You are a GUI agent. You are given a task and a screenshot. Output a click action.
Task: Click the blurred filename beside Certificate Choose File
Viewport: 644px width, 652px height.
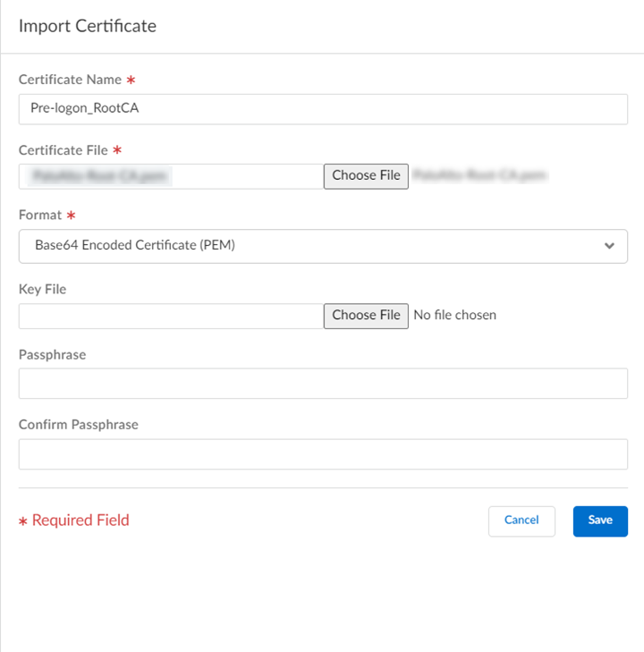point(480,175)
